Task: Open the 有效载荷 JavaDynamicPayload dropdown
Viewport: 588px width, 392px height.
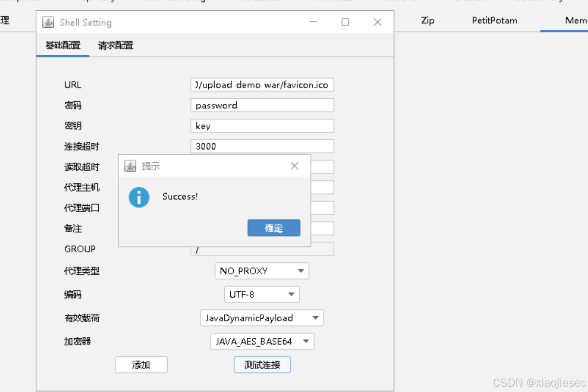Action: [261, 318]
